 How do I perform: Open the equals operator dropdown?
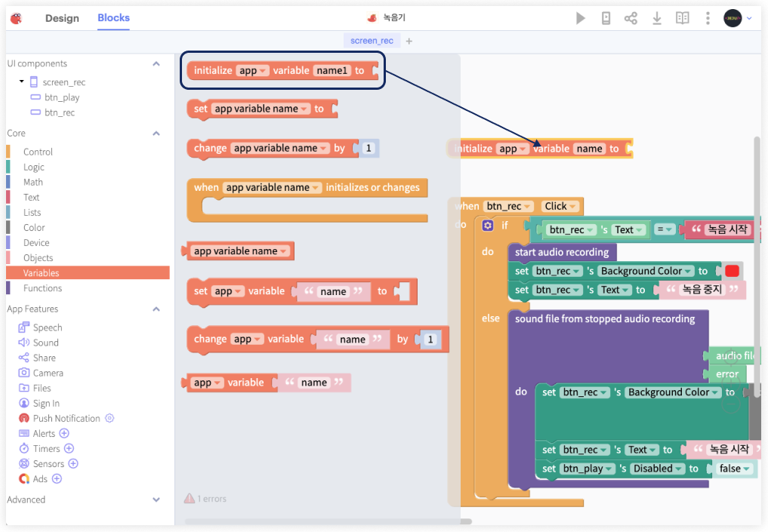click(x=664, y=229)
